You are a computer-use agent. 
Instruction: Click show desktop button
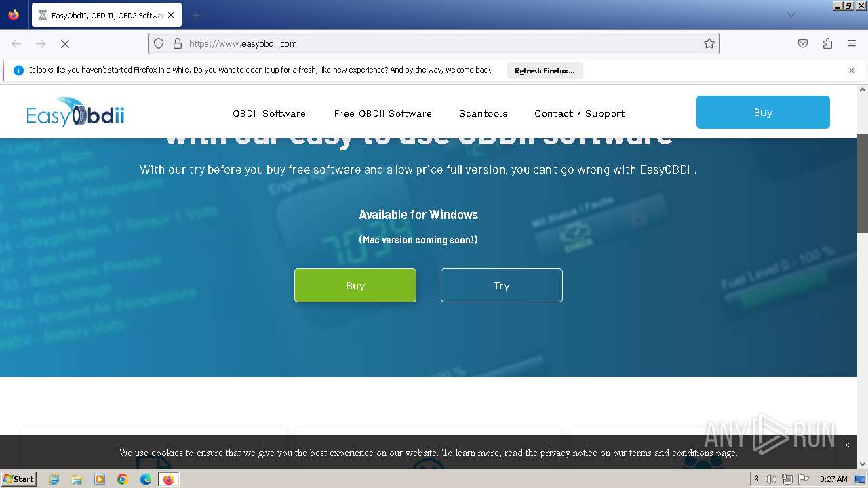(x=861, y=479)
